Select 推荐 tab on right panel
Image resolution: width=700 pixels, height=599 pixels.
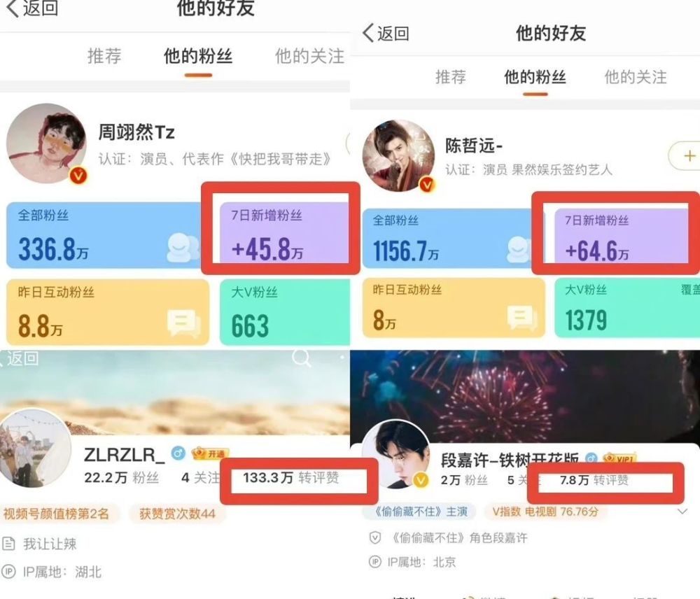click(x=450, y=77)
